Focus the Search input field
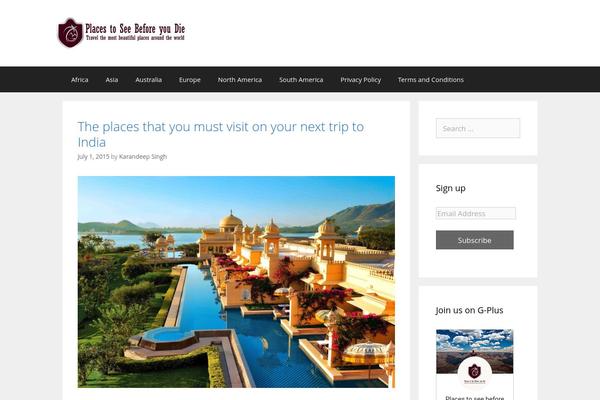Screen dimensions: 600x400 tap(478, 128)
